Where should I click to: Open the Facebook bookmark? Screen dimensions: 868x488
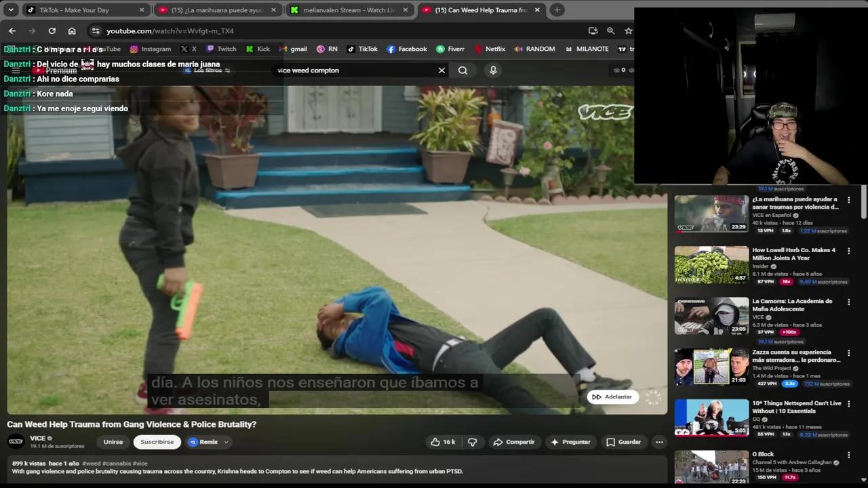click(x=407, y=49)
